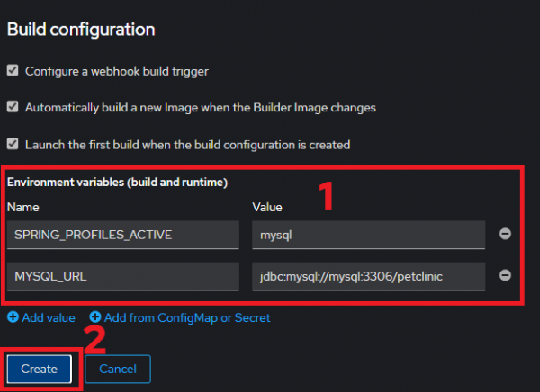Click the plus icon beside Add from ConfigMap
The image size is (540, 392).
(95, 317)
